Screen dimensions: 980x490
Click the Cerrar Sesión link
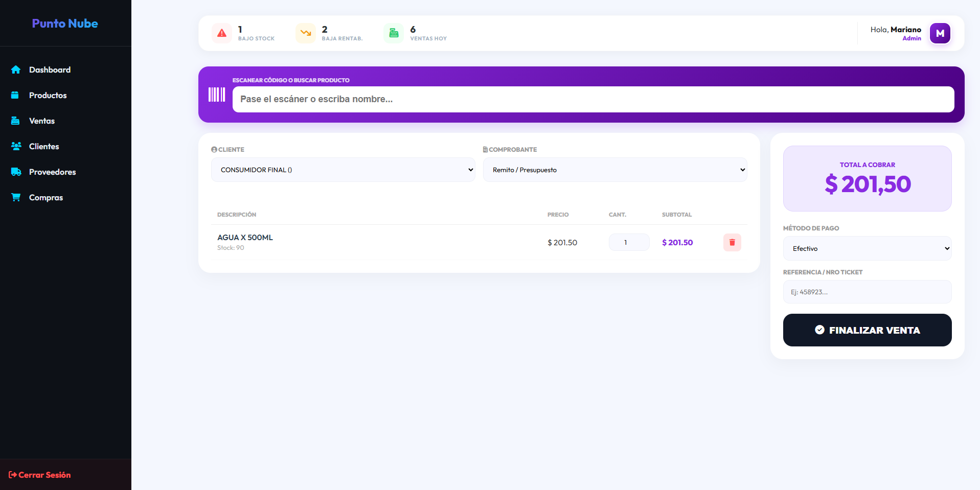[x=39, y=475]
